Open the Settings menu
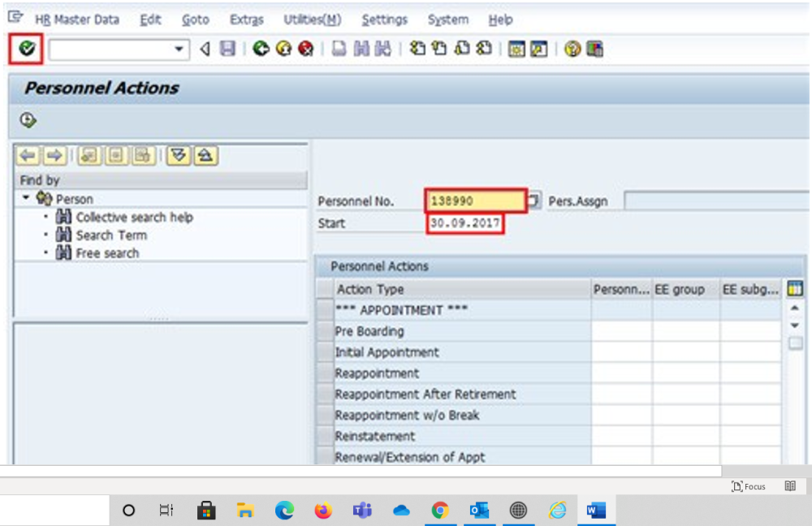812x526 pixels. 384,19
